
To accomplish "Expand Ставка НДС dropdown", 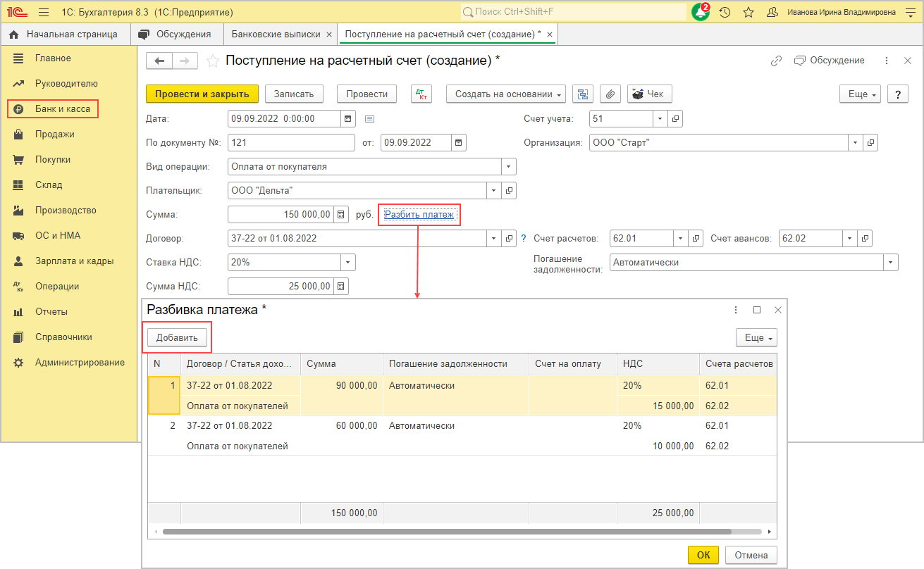I will coord(347,263).
